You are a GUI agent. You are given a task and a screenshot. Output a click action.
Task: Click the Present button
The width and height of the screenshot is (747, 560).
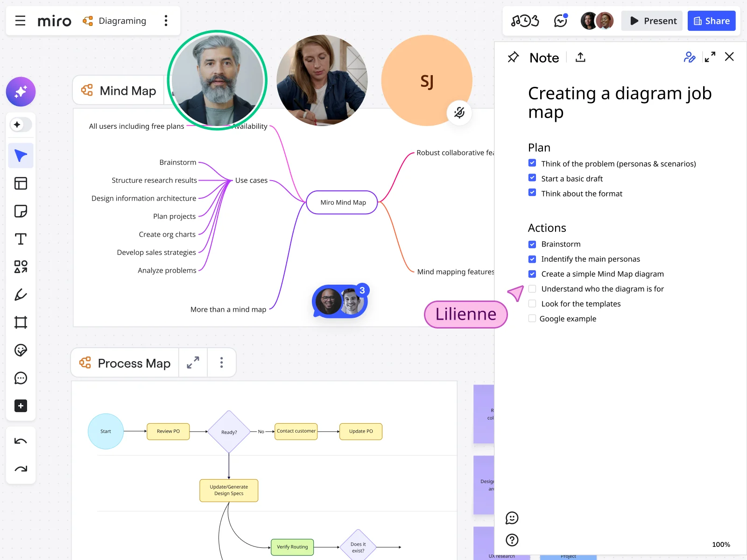click(652, 21)
